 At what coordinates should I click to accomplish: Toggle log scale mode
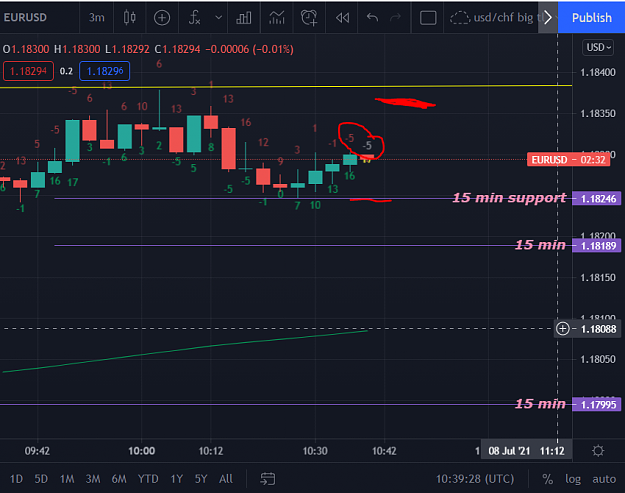click(573, 479)
